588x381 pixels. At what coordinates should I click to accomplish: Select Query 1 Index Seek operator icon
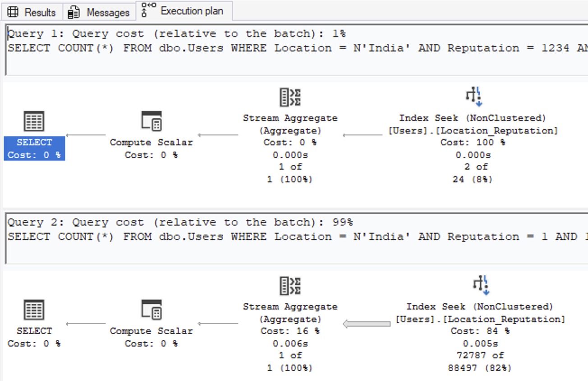(x=473, y=96)
